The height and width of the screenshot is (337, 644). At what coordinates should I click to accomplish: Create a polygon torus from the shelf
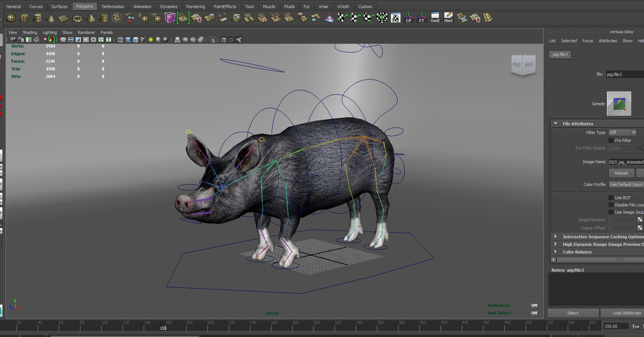(x=77, y=18)
